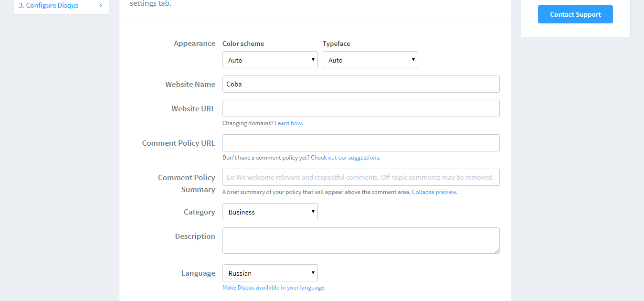Click the Typeface dropdown arrow icon
Viewport: 644px width, 301px height.
point(413,60)
